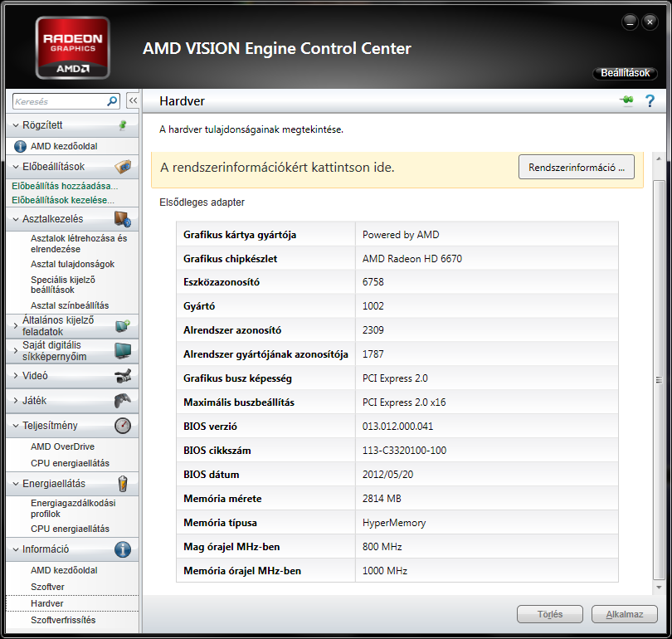Select the 1000 MHz memory clock value
The width and height of the screenshot is (672, 639).
click(x=385, y=571)
